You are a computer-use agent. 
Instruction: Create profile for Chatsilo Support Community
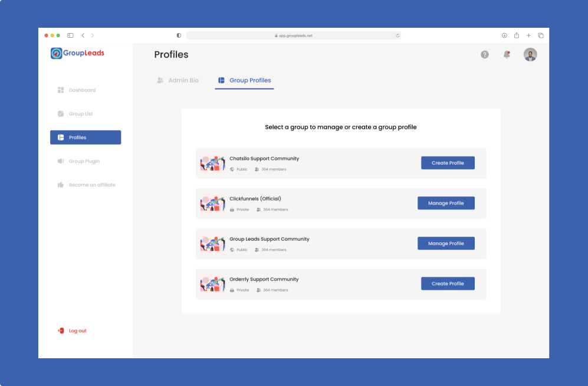point(448,163)
